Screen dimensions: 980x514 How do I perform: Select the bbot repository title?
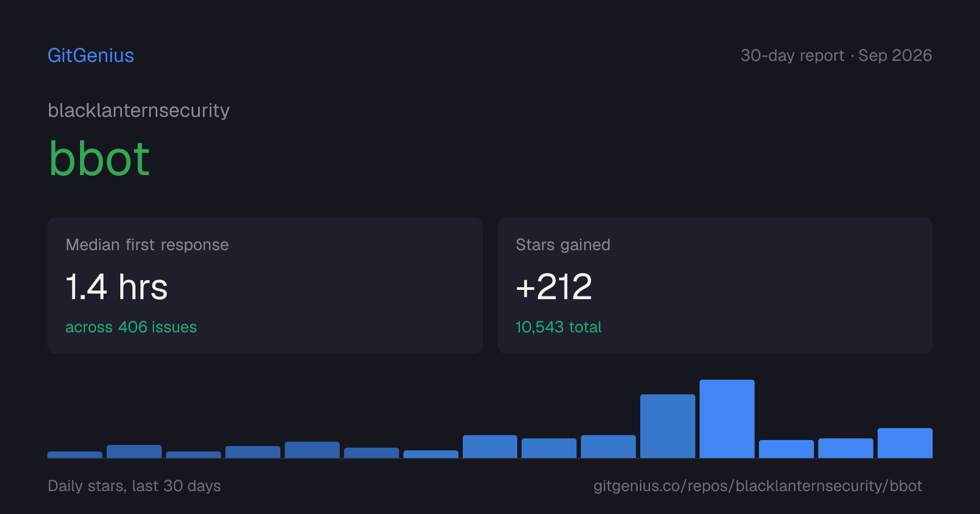(x=99, y=159)
